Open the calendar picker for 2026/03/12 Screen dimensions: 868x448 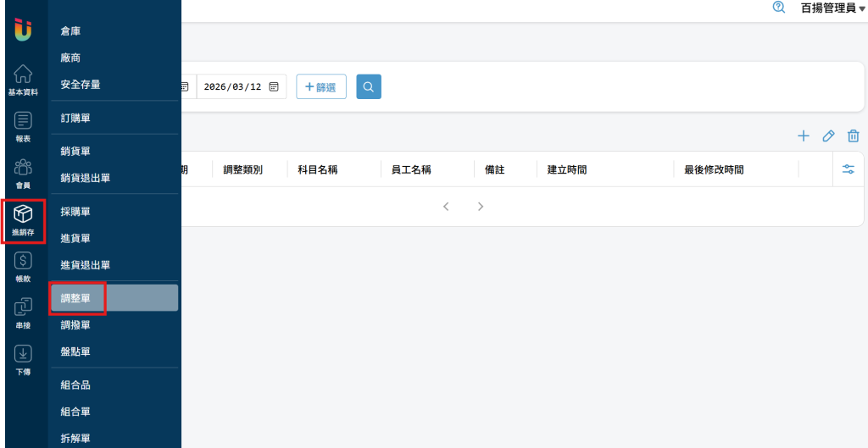(x=274, y=86)
